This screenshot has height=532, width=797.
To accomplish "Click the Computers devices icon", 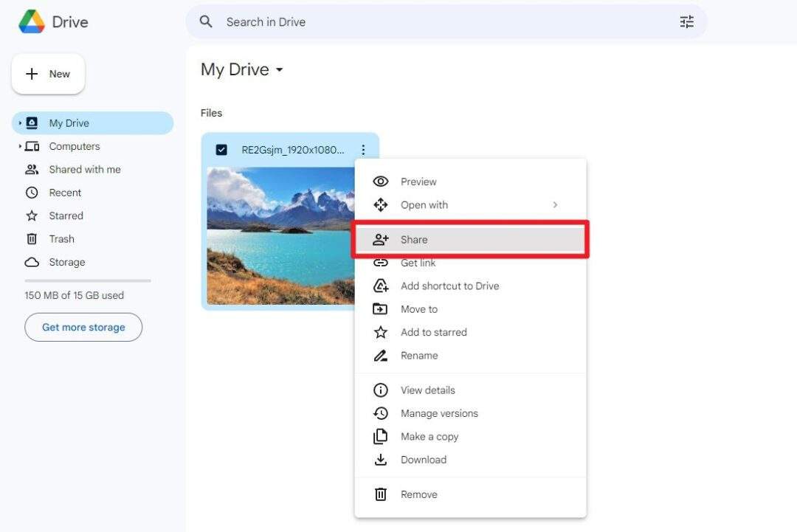I will [32, 146].
